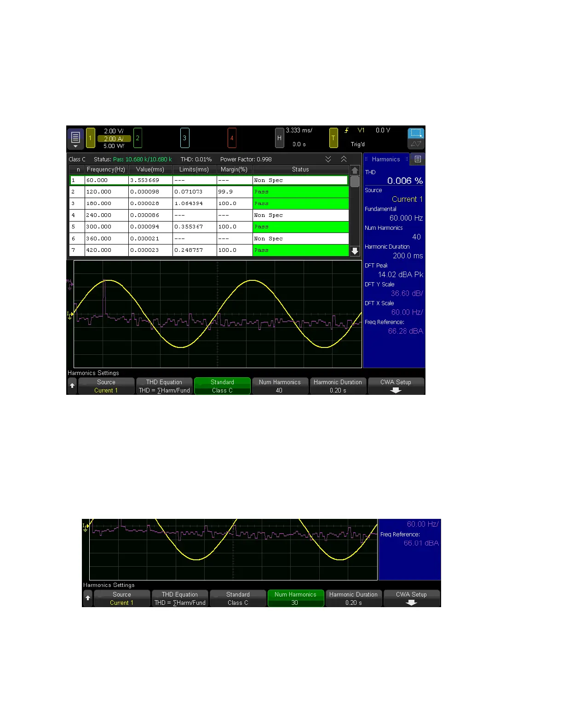Click the Current 1 source value in sidebar
This screenshot has height=728, width=563.
pyautogui.click(x=407, y=199)
